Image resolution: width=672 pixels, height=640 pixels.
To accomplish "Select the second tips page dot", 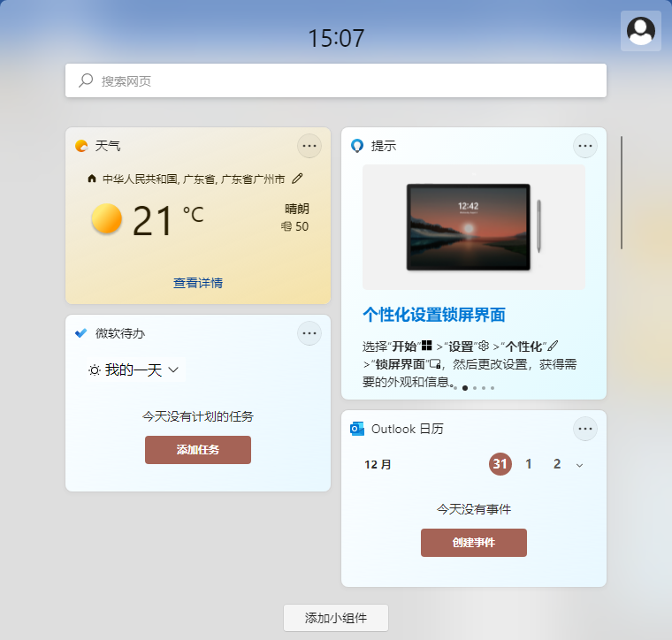I will (465, 388).
